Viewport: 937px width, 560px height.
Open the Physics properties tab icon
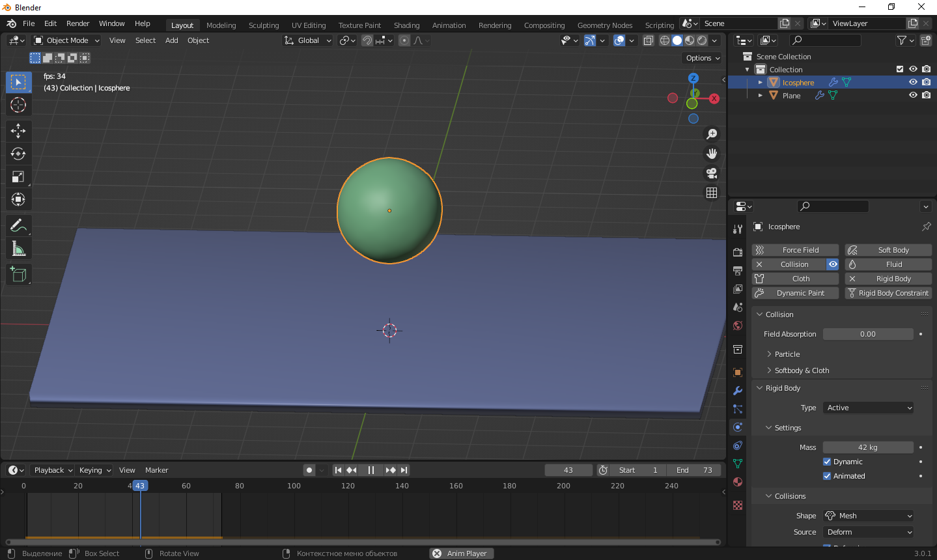point(738,427)
